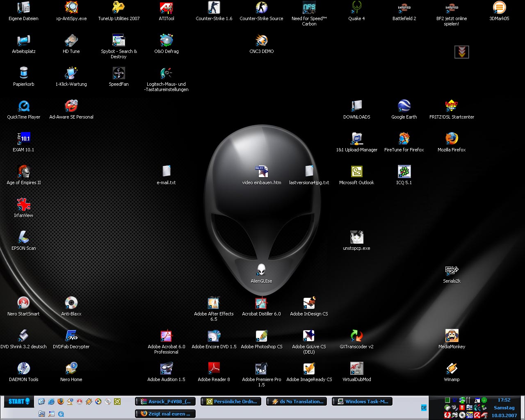The height and width of the screenshot is (420, 525).
Task: Launch QuickTime Player from the desktop
Action: tap(23, 110)
